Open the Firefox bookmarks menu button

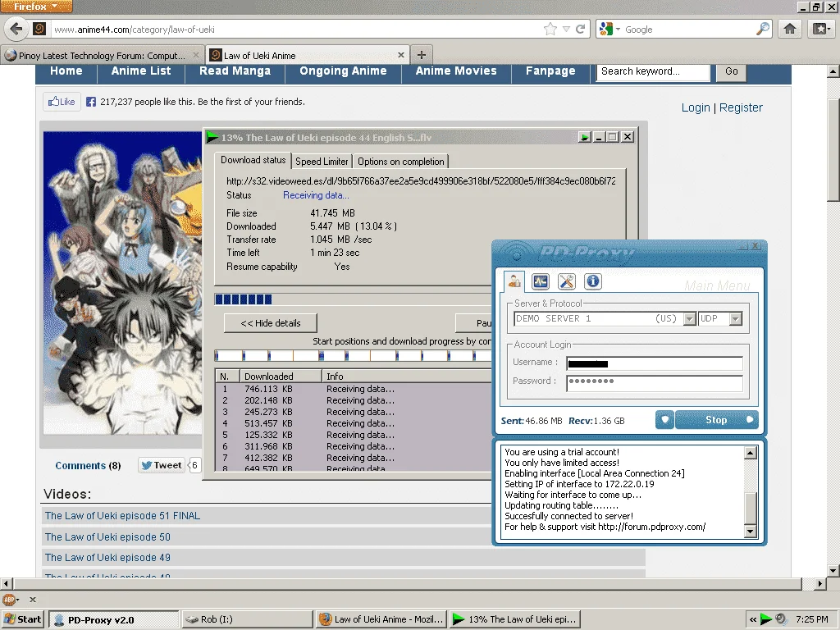click(820, 29)
